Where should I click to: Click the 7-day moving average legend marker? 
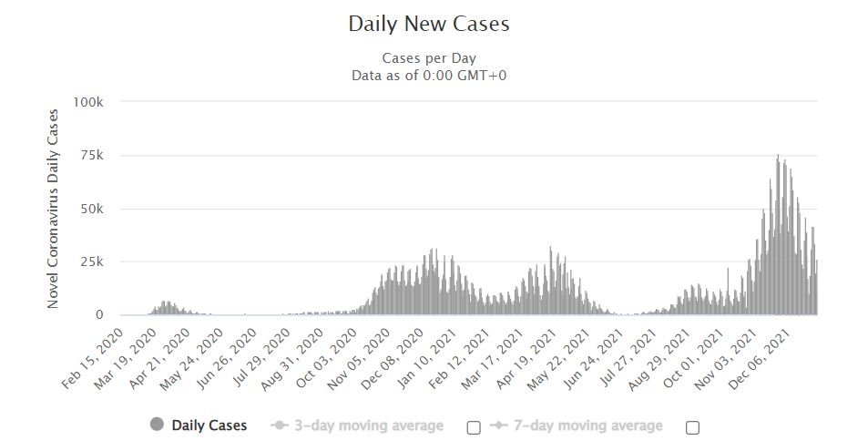click(x=499, y=426)
